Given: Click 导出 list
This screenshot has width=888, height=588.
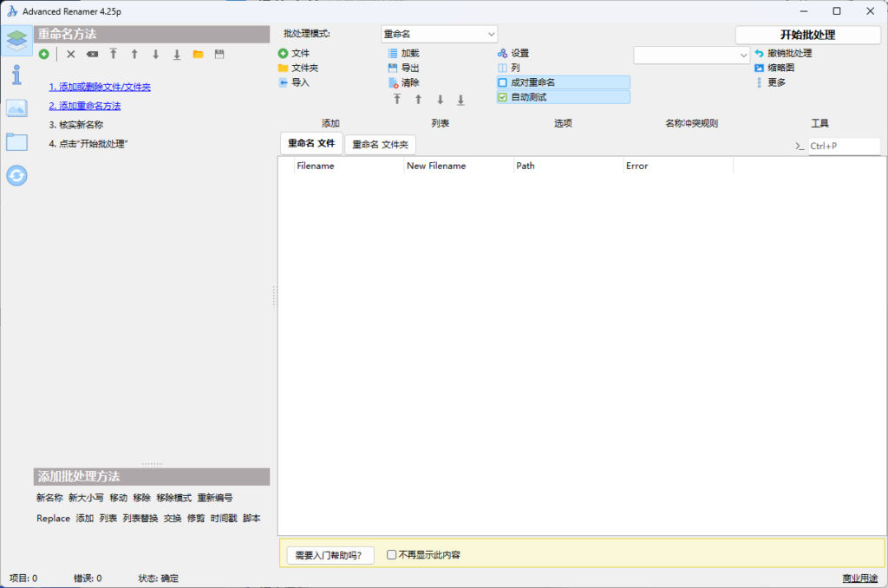Looking at the screenshot, I should point(404,68).
